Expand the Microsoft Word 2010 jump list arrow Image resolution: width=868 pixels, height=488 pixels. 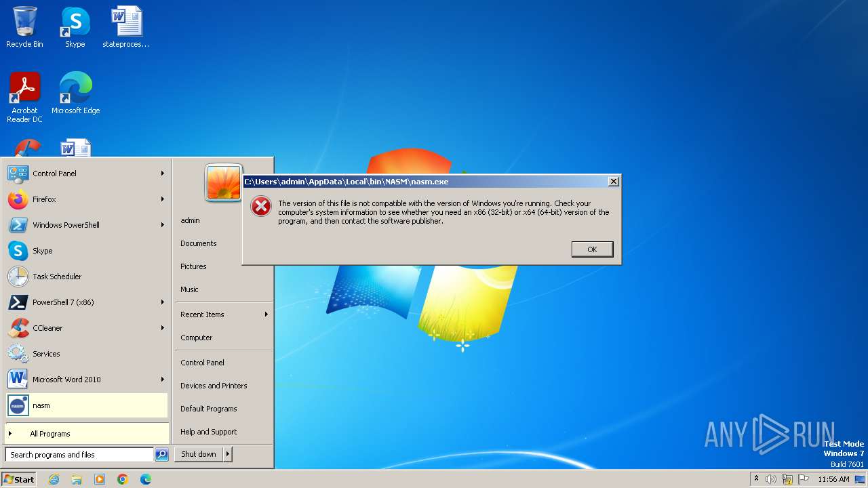[x=163, y=380]
